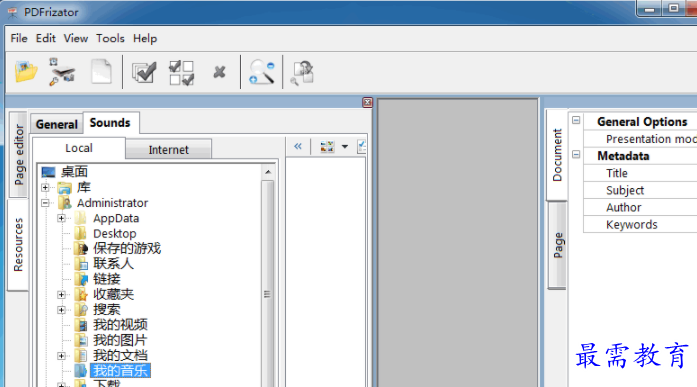This screenshot has height=387, width=697.
Task: Collapse the General Options section
Action: 576,120
